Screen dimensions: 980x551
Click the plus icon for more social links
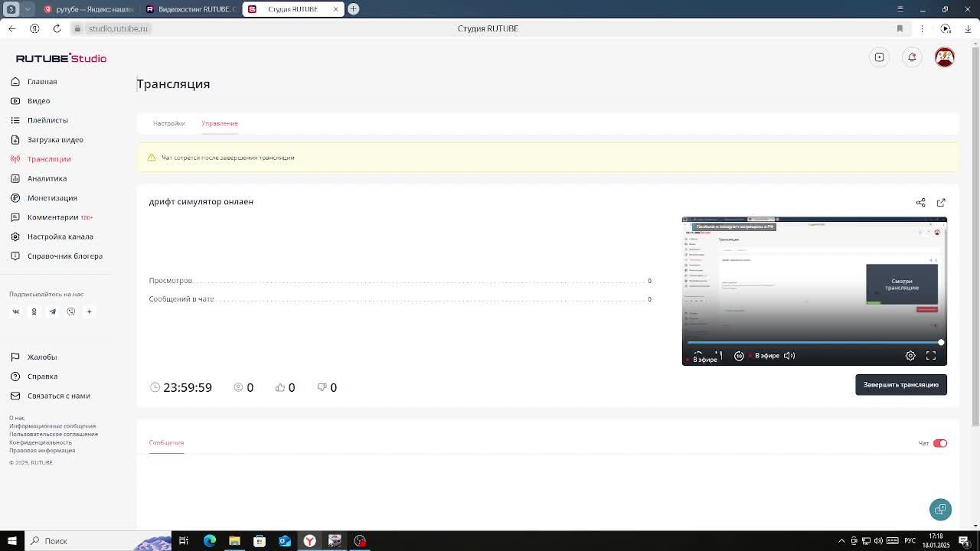[x=89, y=311]
